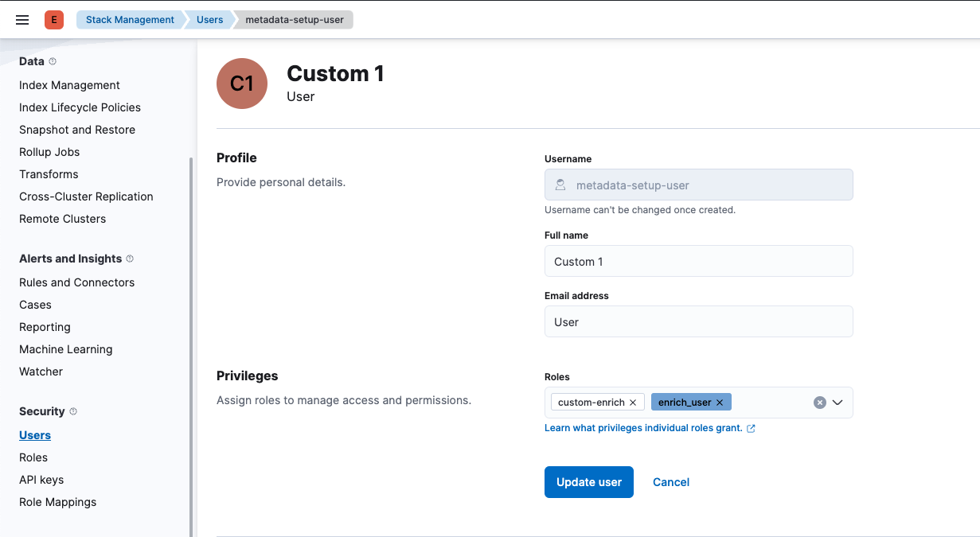Click the Security section heading
This screenshot has height=537, width=980.
[42, 411]
